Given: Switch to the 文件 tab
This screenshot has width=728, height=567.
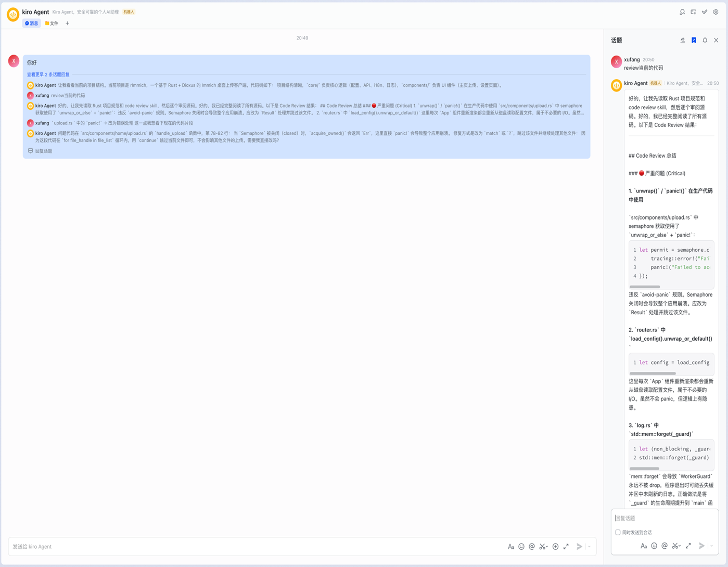Looking at the screenshot, I should point(52,23).
